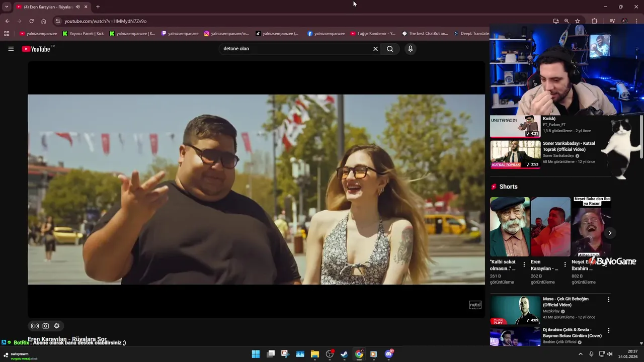The image size is (644, 362).
Task: Open the 'Kutsal Toprak' video thumbnail
Action: point(515,154)
